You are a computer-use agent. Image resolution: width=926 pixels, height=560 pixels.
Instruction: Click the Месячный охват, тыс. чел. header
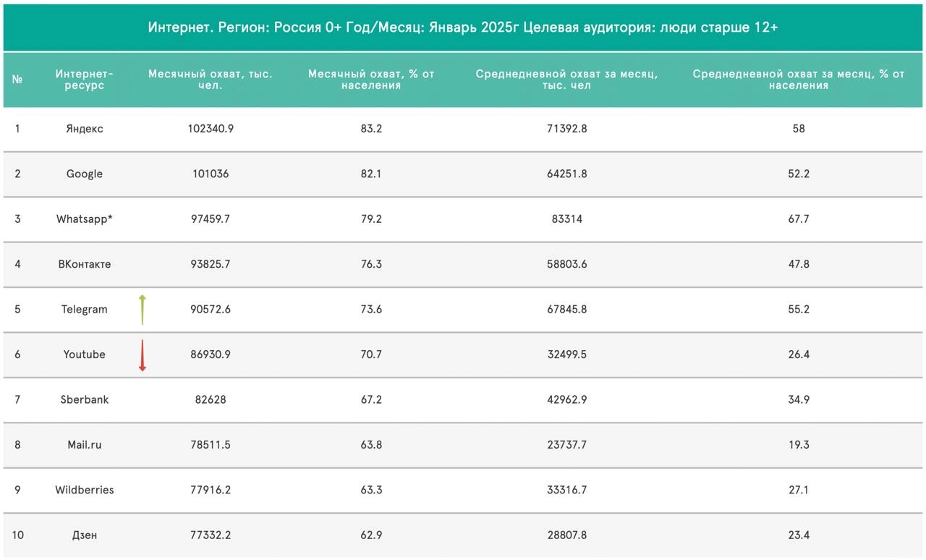[x=211, y=80]
